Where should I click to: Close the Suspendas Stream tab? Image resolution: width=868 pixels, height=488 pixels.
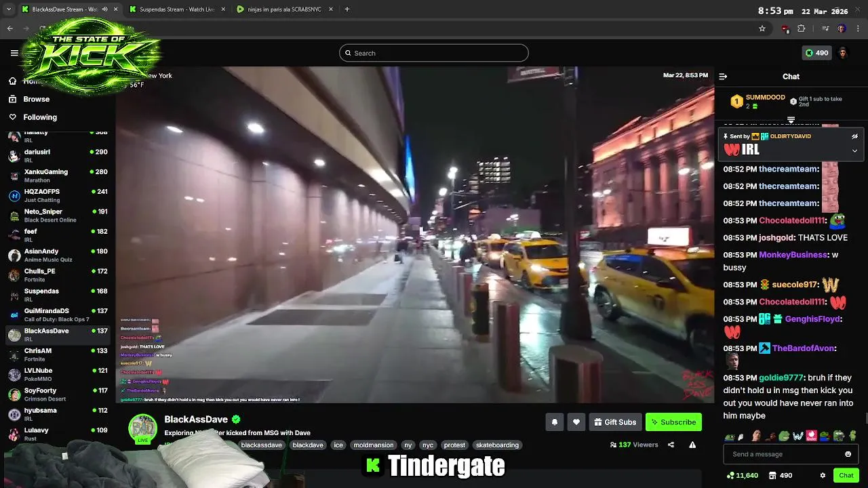click(223, 9)
